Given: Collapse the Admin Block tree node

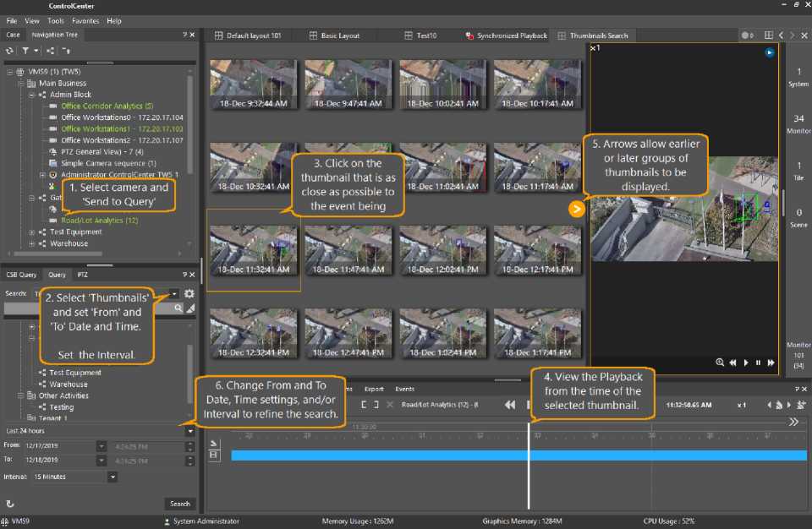Looking at the screenshot, I should point(31,95).
